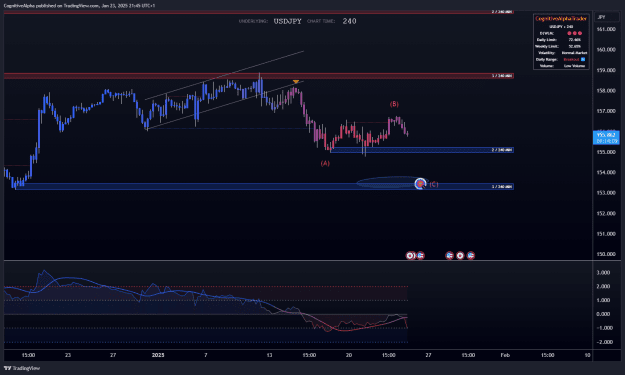Click the 240 chart time value
The image size is (625, 375).
coord(349,21)
